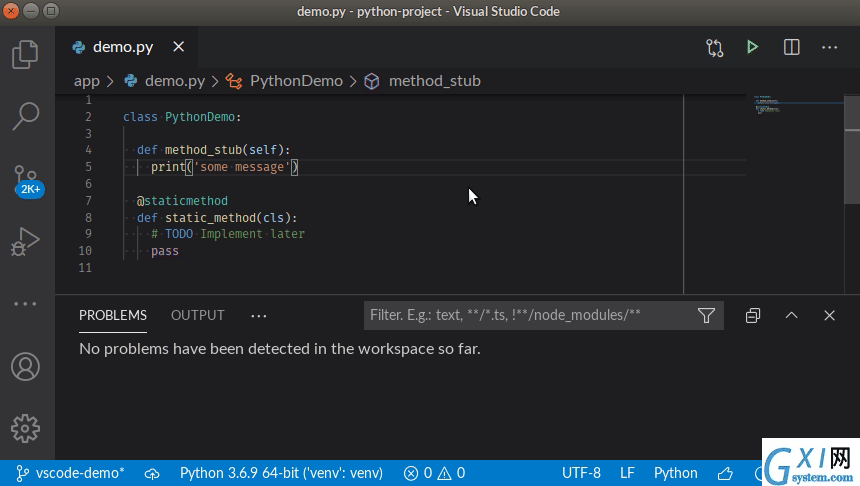Screen dimensions: 860x486
Task: Maximize the panel with the chevron up
Action: pyautogui.click(x=791, y=315)
